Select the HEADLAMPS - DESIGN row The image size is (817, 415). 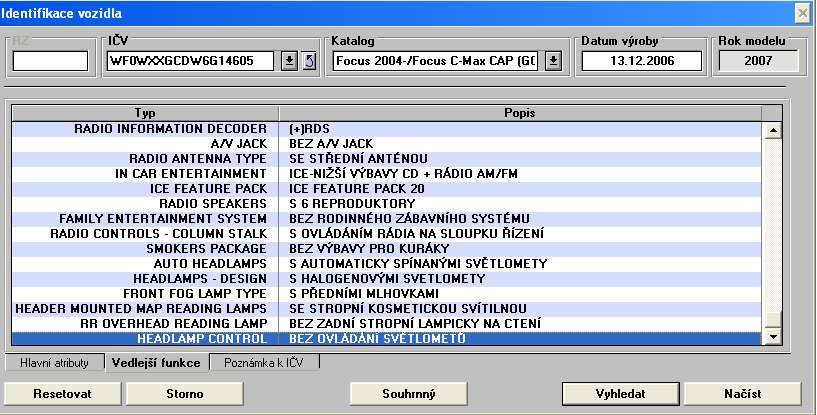[x=145, y=278]
